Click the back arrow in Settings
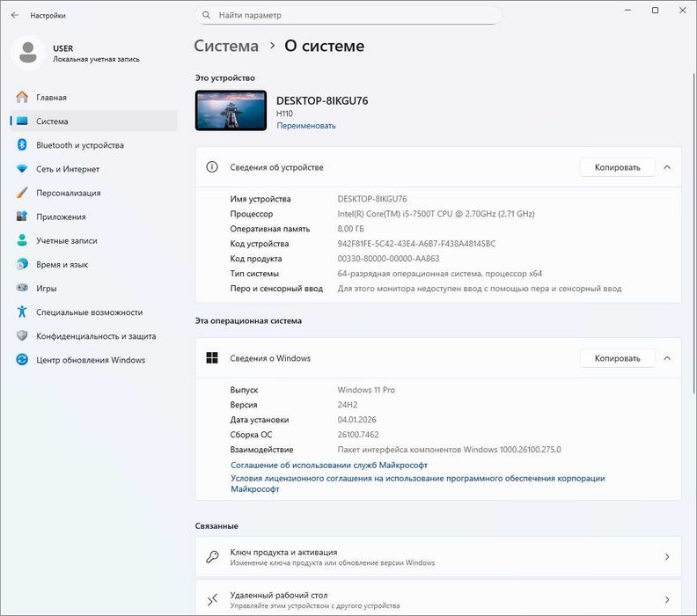 click(15, 15)
